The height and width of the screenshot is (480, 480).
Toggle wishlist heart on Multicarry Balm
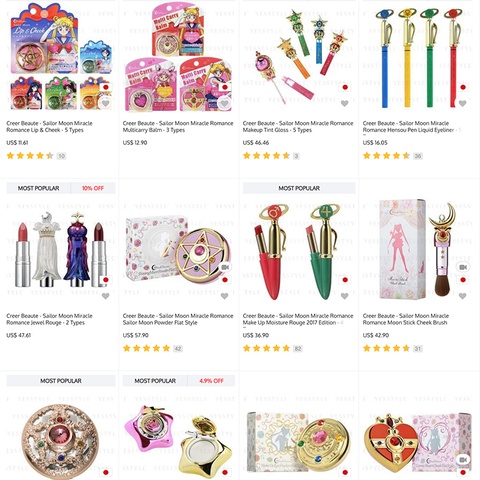(224, 103)
